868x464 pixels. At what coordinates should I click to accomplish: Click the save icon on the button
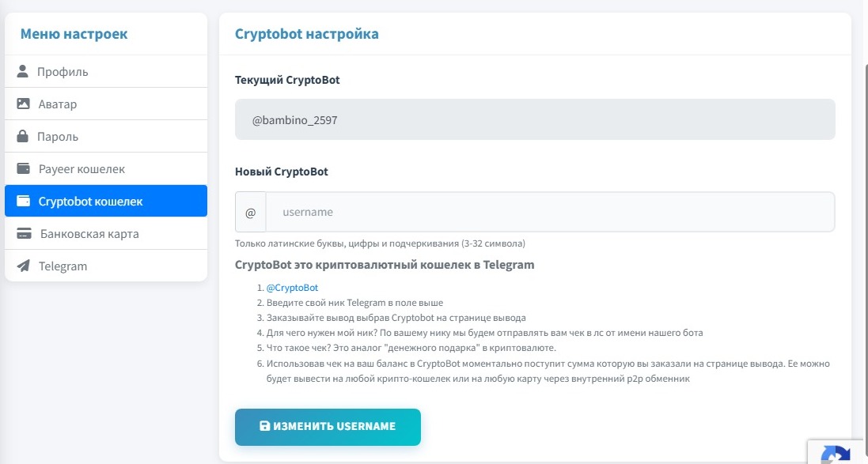tap(265, 426)
